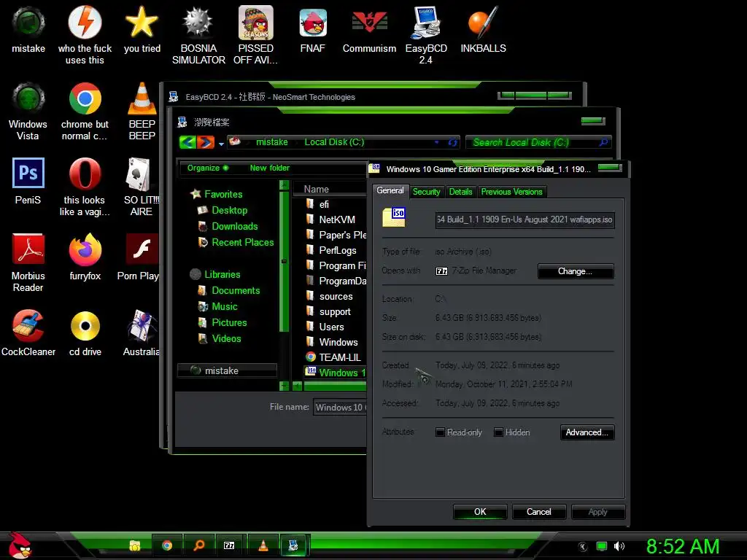
Task: Expand the address bar path dropdown
Action: tap(437, 142)
